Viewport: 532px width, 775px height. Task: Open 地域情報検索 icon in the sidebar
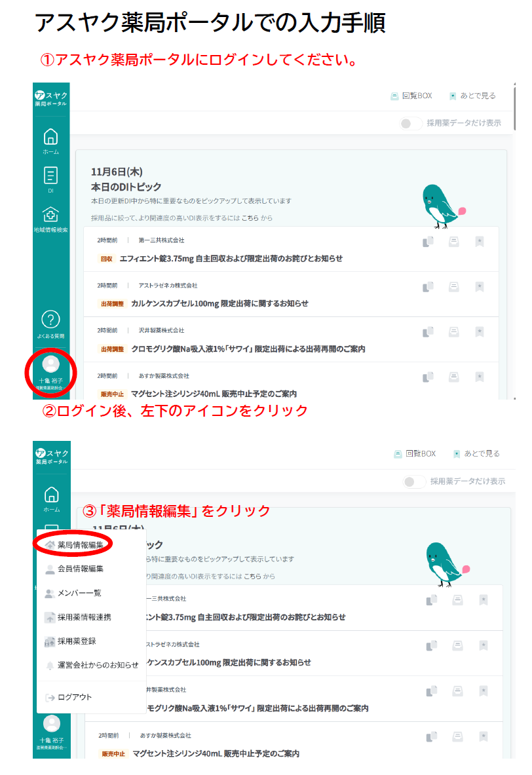[50, 215]
